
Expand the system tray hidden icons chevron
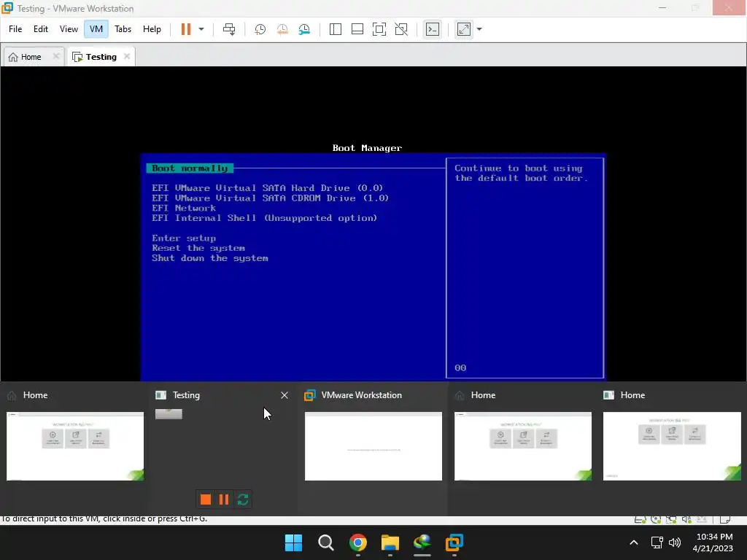tap(634, 542)
